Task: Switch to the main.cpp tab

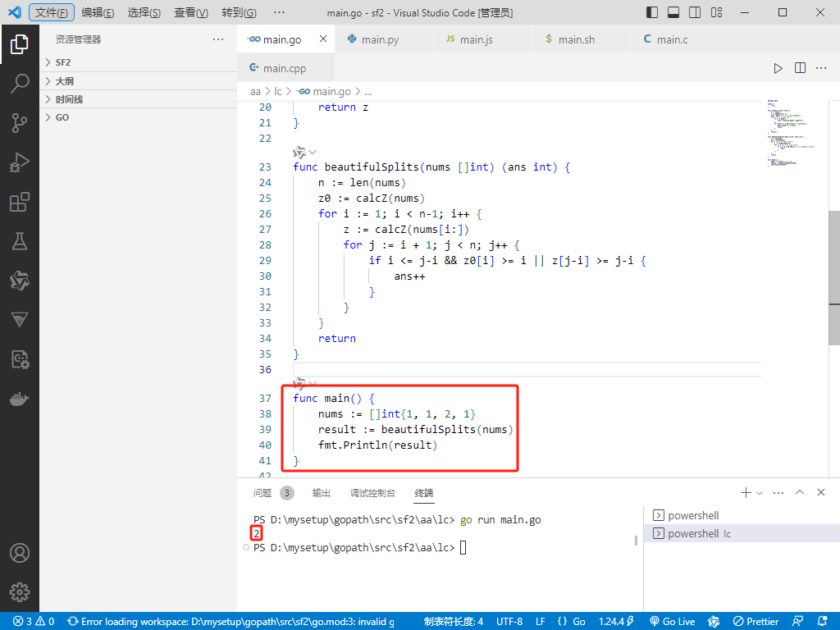Action: (286, 68)
